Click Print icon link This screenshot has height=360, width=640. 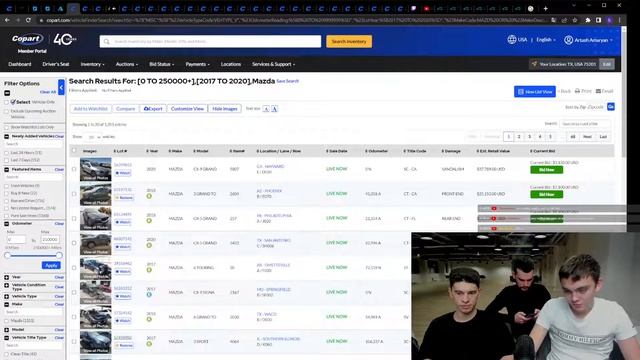[583, 91]
